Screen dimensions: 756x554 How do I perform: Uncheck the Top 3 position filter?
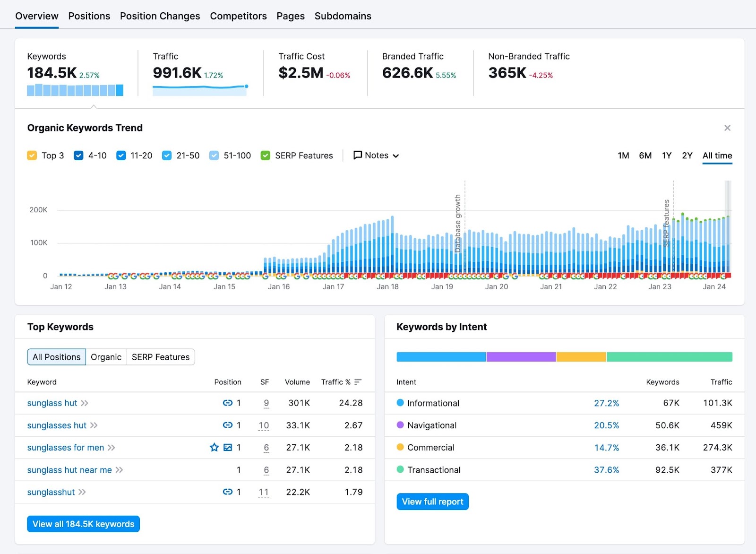tap(31, 155)
